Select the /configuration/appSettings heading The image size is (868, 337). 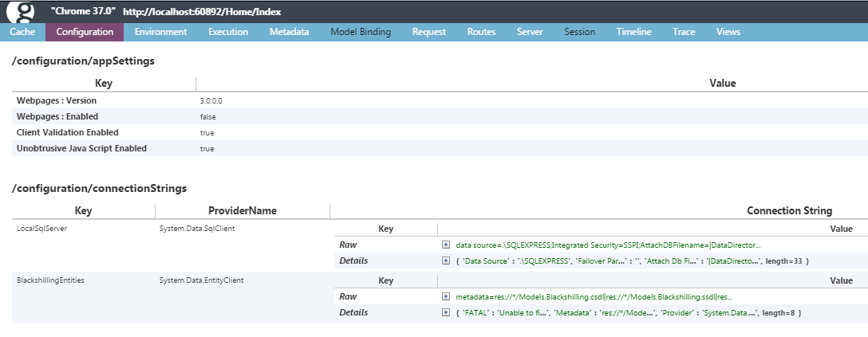point(83,61)
